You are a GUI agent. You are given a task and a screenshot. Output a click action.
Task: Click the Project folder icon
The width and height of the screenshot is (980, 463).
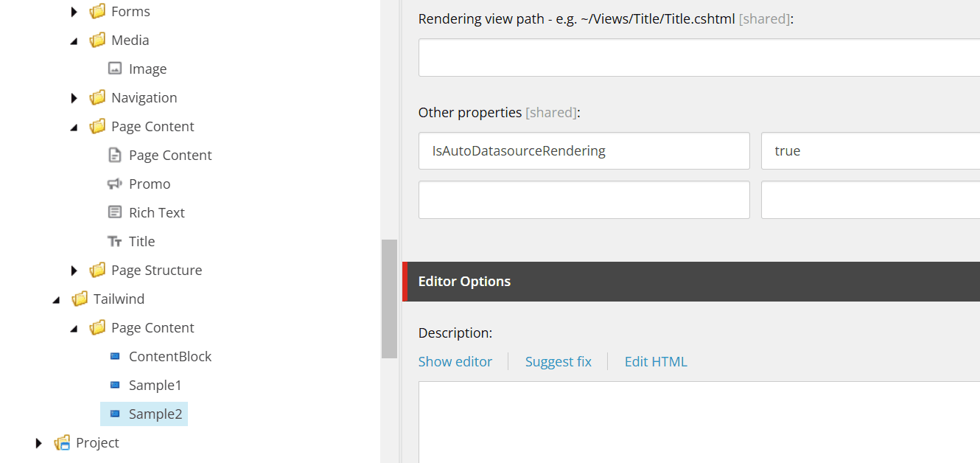pos(62,442)
